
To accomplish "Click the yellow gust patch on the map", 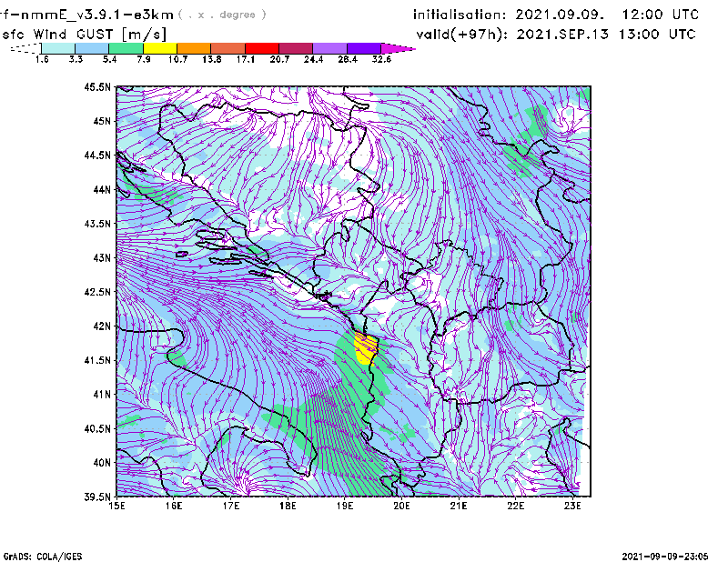I will click(x=365, y=349).
